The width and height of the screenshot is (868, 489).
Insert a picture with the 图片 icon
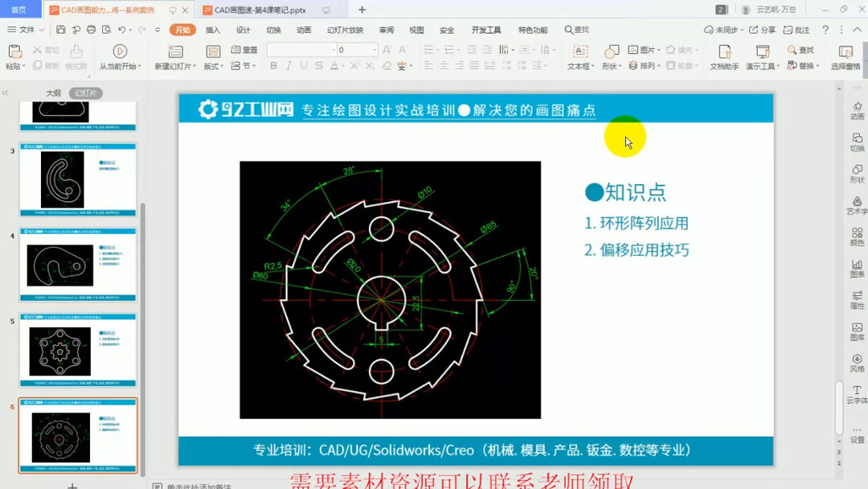641,49
